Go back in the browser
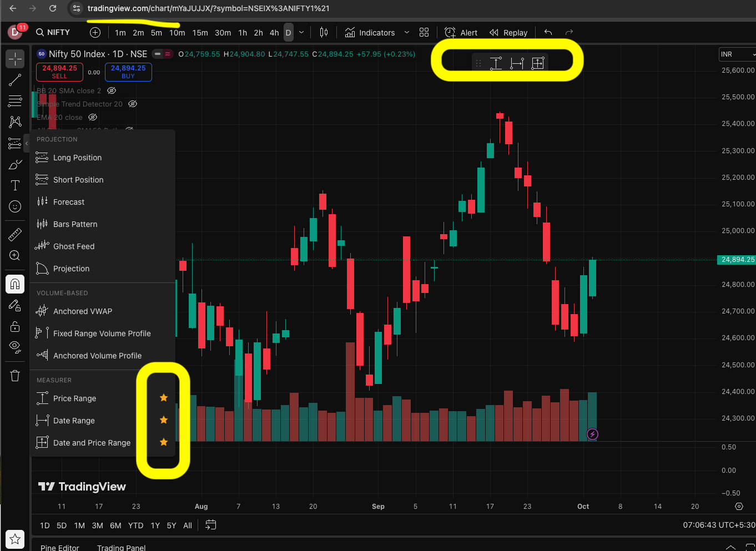Viewport: 756px width, 551px height. [13, 8]
